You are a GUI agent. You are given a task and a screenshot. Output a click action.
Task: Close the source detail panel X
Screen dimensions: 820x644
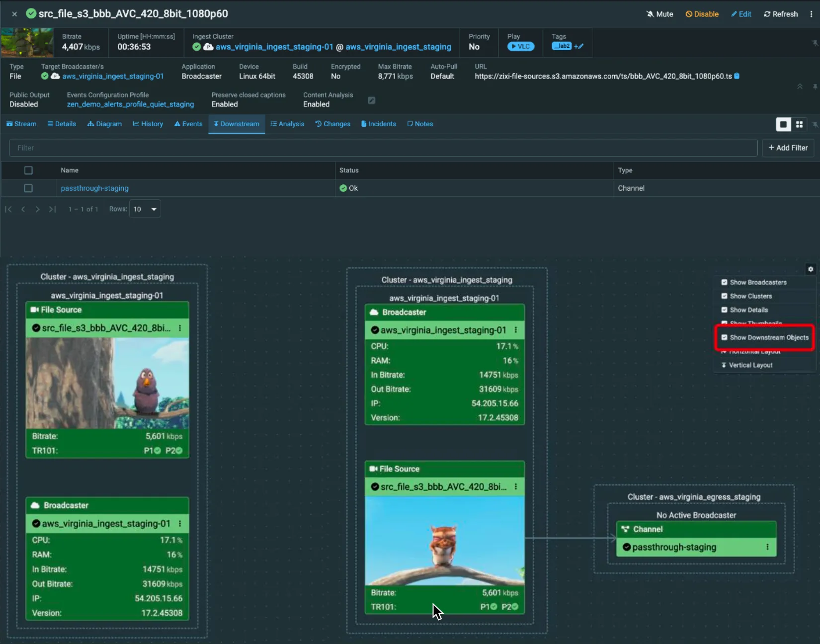coord(14,14)
